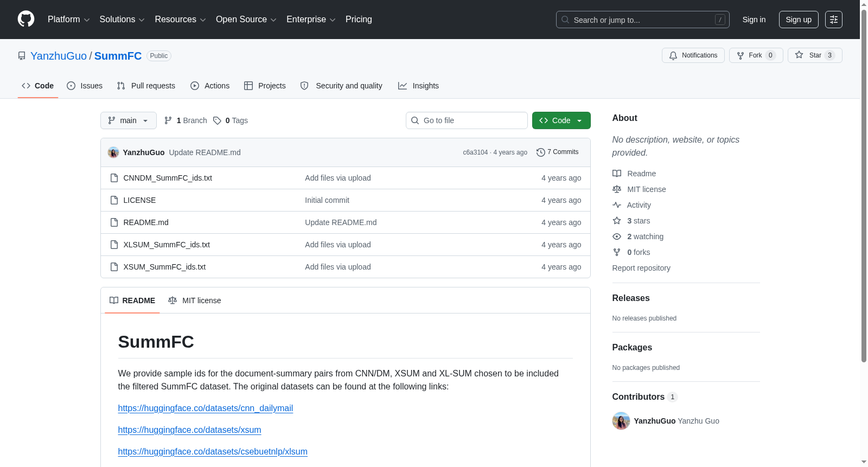Open the Insights tab
Image resolution: width=868 pixels, height=467 pixels.
point(418,86)
